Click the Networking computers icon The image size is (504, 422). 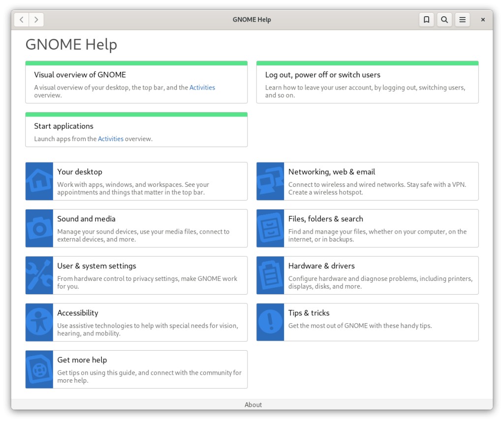click(270, 181)
